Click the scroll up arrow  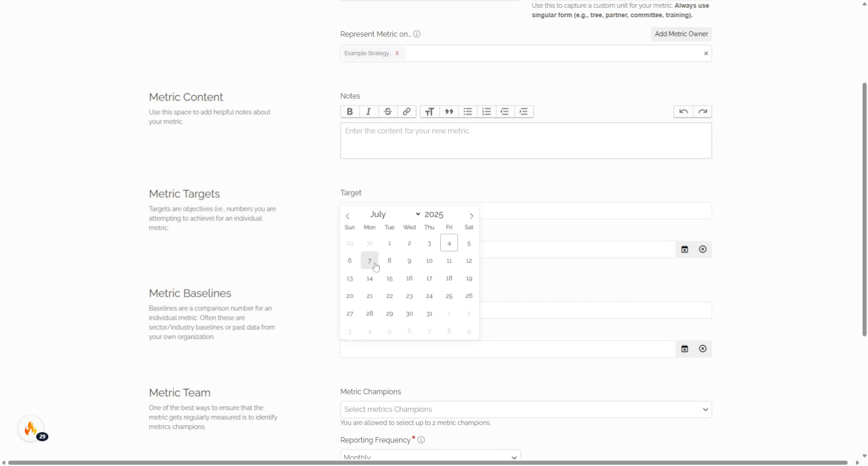coord(864,4)
